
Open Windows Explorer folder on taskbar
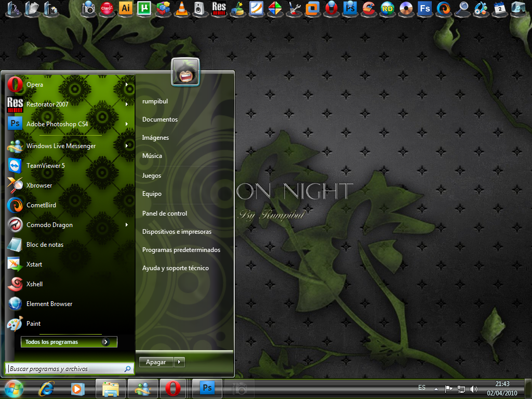click(111, 389)
